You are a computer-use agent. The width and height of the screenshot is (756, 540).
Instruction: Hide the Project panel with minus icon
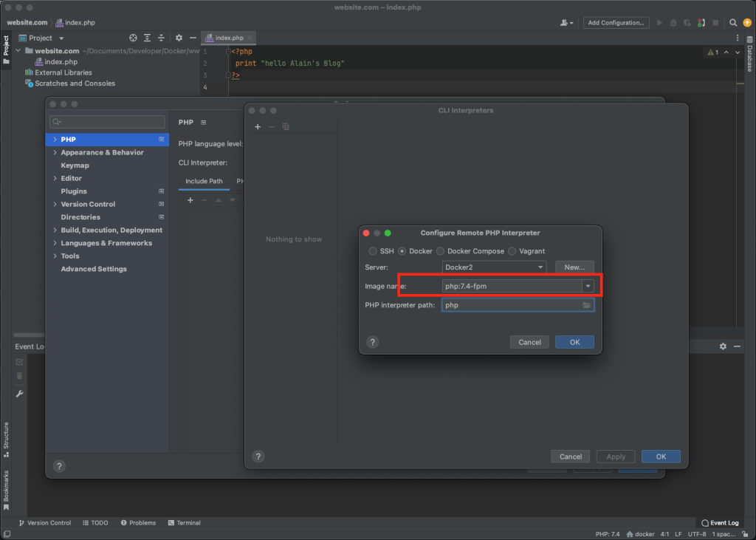click(x=193, y=38)
